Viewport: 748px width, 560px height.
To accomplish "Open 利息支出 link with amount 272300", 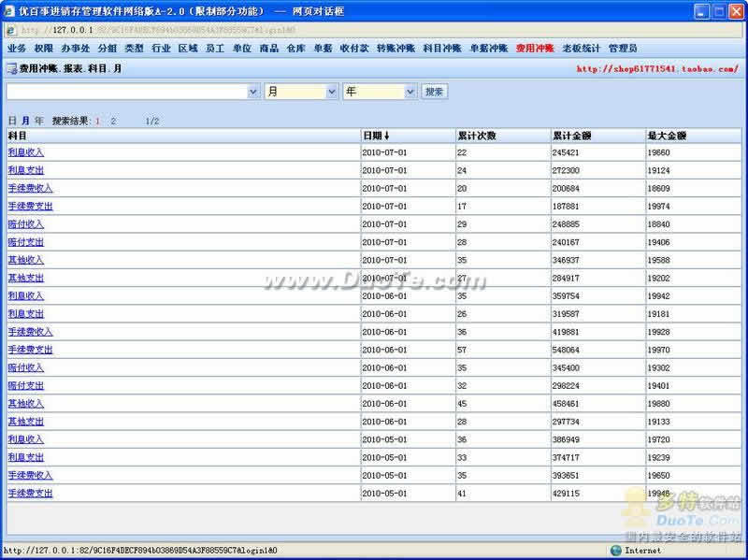I will [26, 170].
